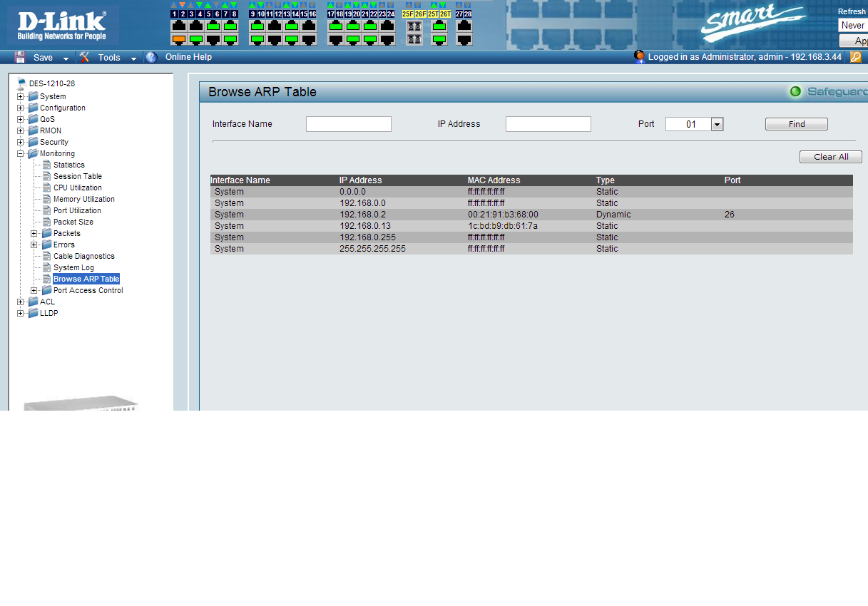Click the DES-1210-28 device icon
Screen dimensions: 868x606
tap(21, 83)
